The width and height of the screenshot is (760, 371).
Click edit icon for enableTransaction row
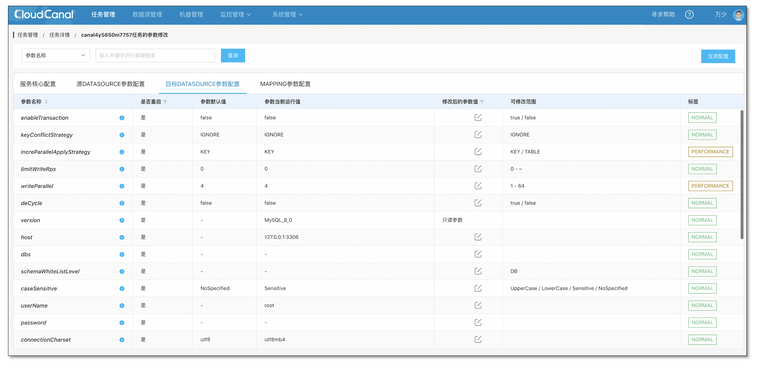click(478, 117)
